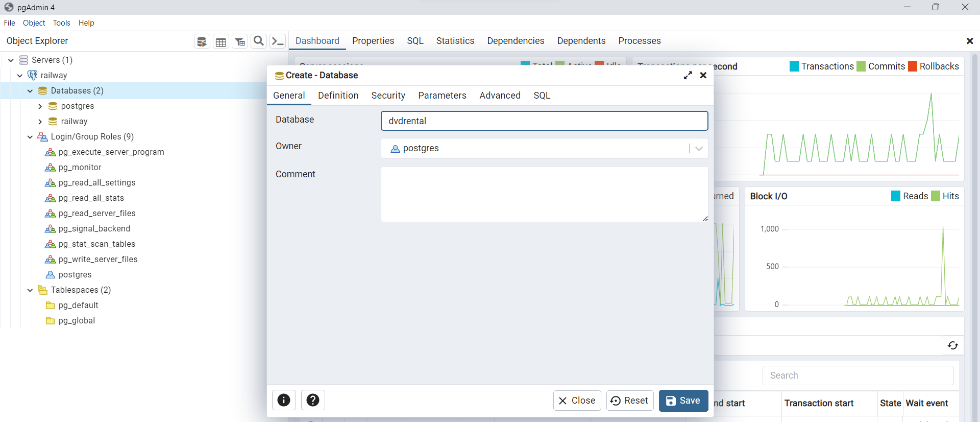Select the pg_global tablespace icon
980x422 pixels.
tap(50, 320)
